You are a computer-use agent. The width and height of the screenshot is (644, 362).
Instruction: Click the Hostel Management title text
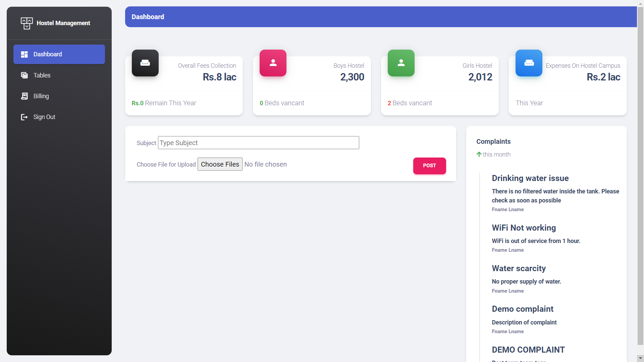63,23
